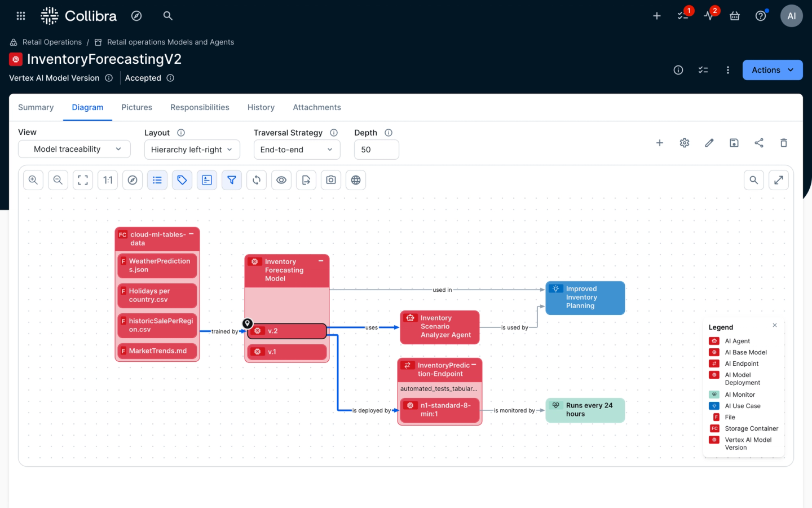Click the globe icon in the diagram toolbar
Viewport: 812px width, 508px height.
coord(356,179)
